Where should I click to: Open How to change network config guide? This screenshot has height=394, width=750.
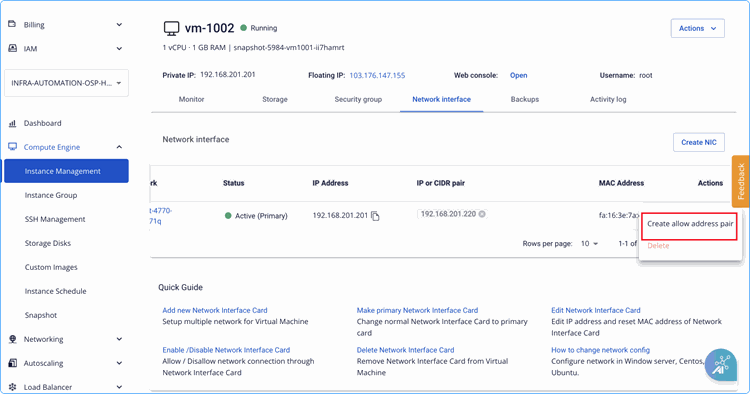coord(600,350)
